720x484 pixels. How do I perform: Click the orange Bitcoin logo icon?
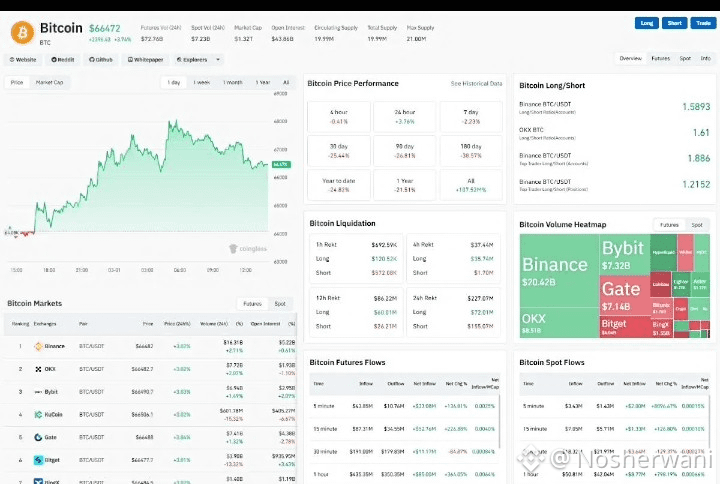coord(22,33)
